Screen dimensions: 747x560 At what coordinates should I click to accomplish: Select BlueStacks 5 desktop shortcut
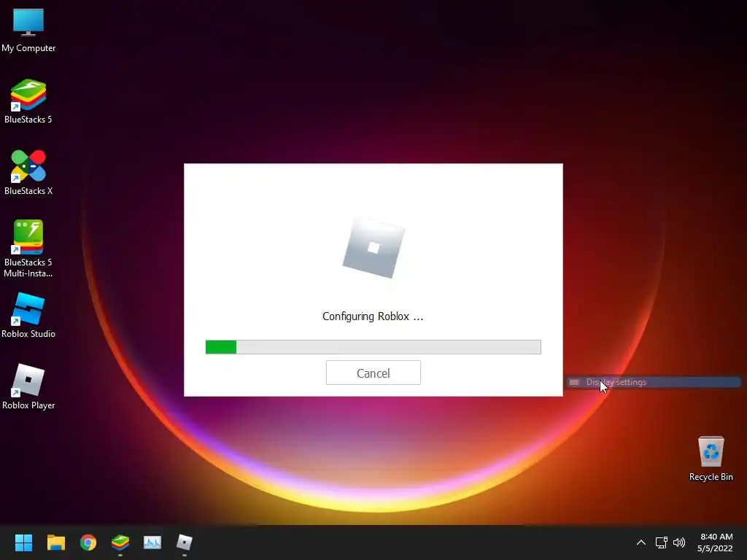[x=28, y=101]
